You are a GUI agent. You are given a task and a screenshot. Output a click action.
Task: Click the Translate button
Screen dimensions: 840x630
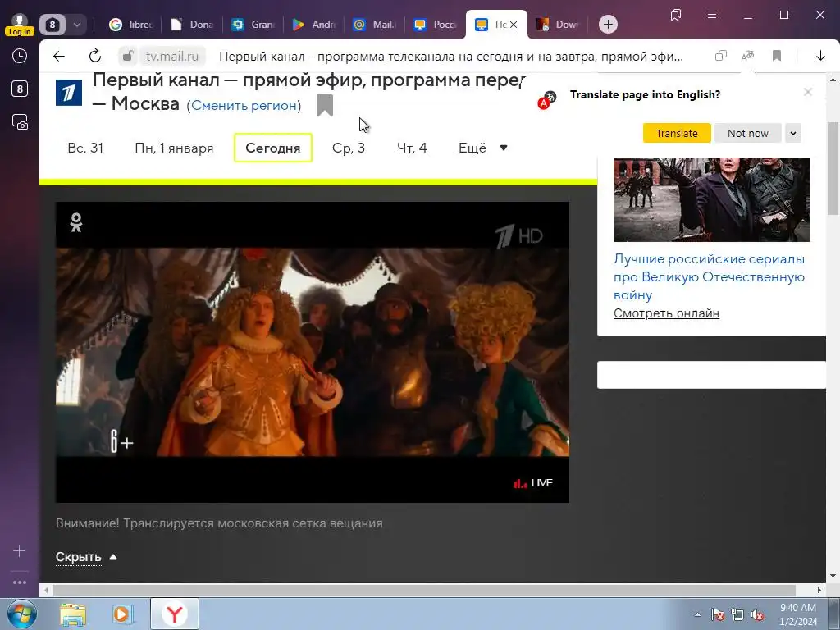[x=677, y=133]
